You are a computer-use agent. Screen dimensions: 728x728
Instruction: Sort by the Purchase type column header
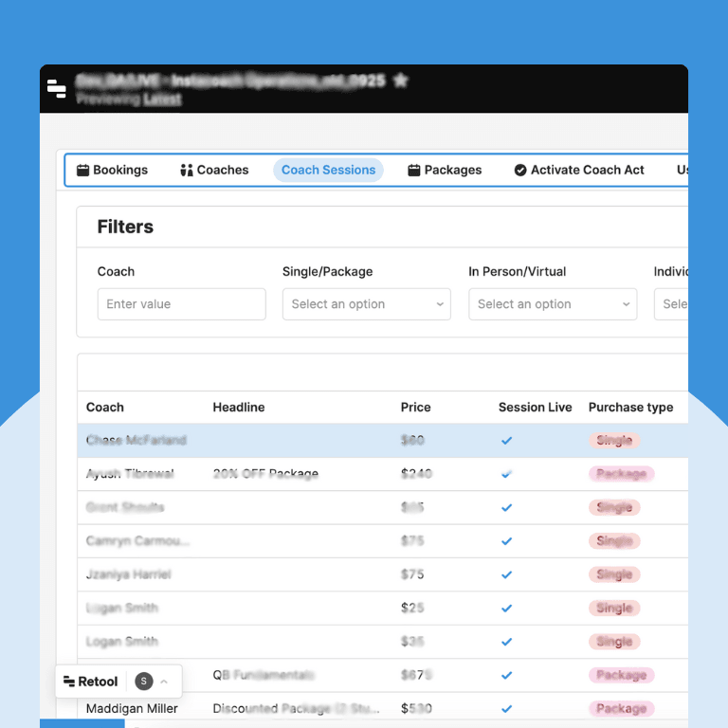coord(630,408)
